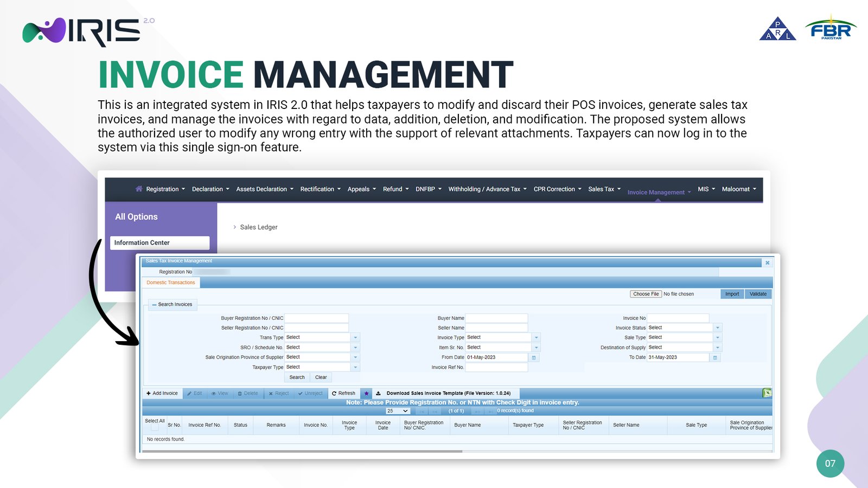Click the View toolbar button
Screen dimensions: 868x488
pyautogui.click(x=220, y=394)
